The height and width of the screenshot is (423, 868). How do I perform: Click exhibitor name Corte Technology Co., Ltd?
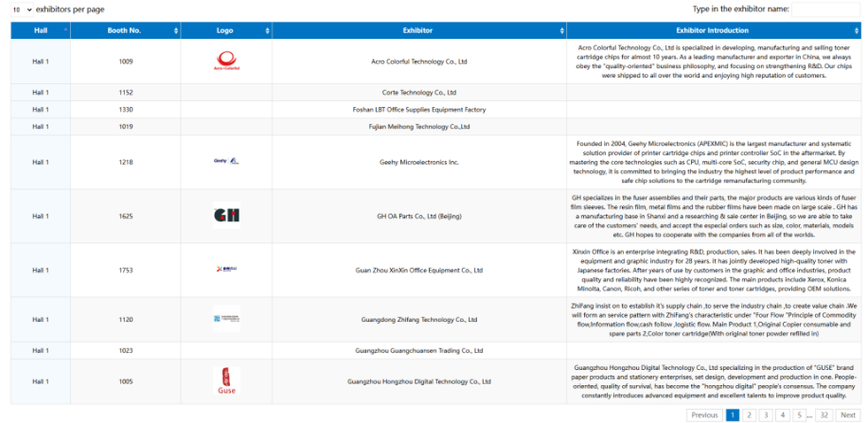(418, 93)
